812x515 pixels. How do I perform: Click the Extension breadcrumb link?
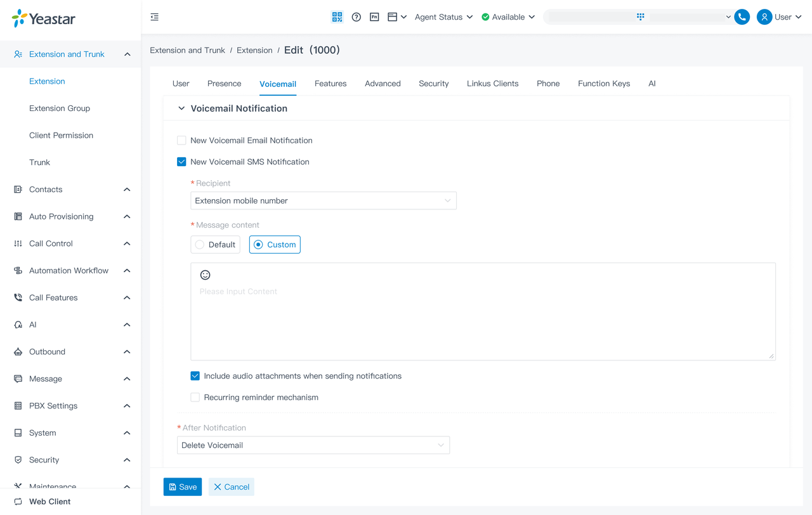[254, 50]
